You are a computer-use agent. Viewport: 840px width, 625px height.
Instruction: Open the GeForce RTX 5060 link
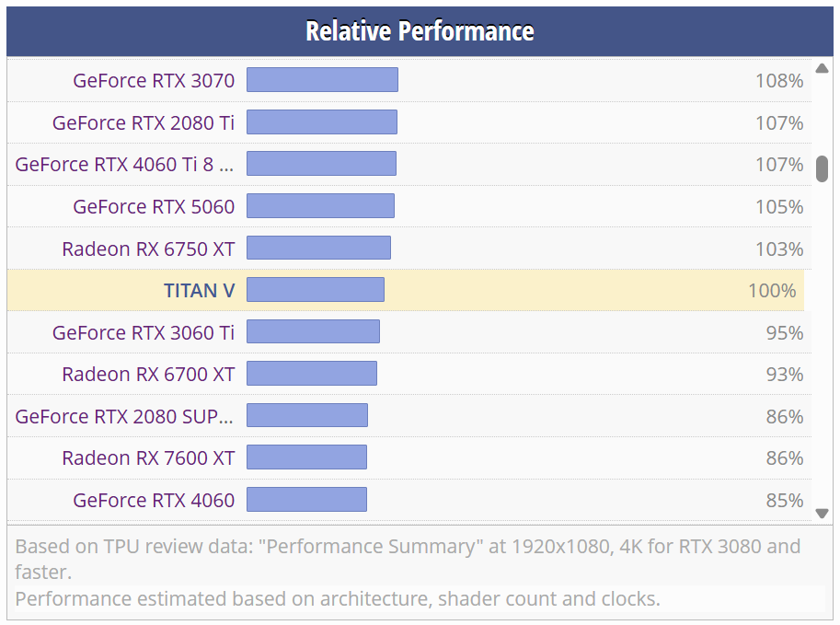pos(154,206)
